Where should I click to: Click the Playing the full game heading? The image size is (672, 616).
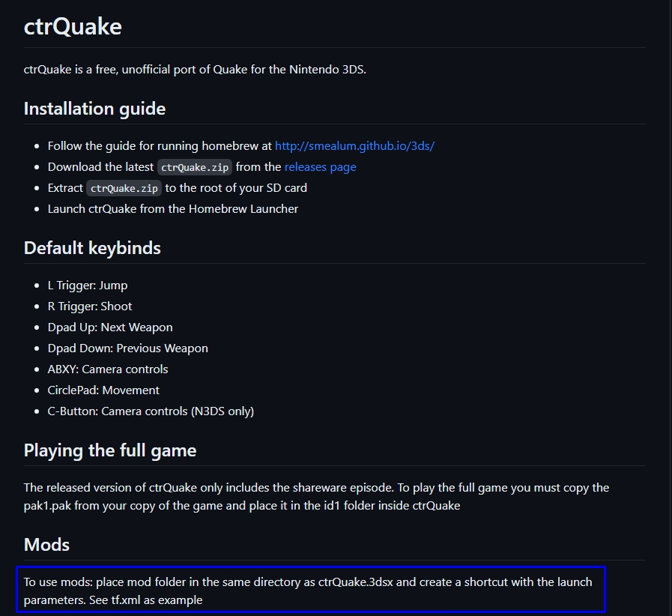point(110,450)
